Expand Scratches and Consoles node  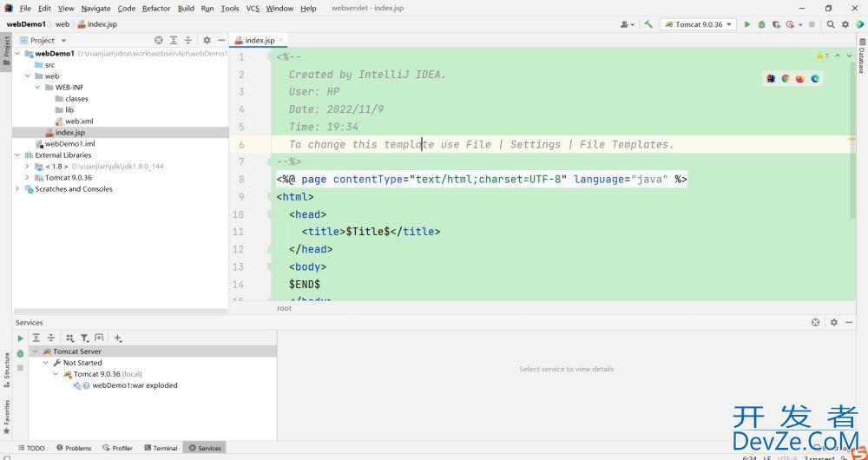pos(17,189)
